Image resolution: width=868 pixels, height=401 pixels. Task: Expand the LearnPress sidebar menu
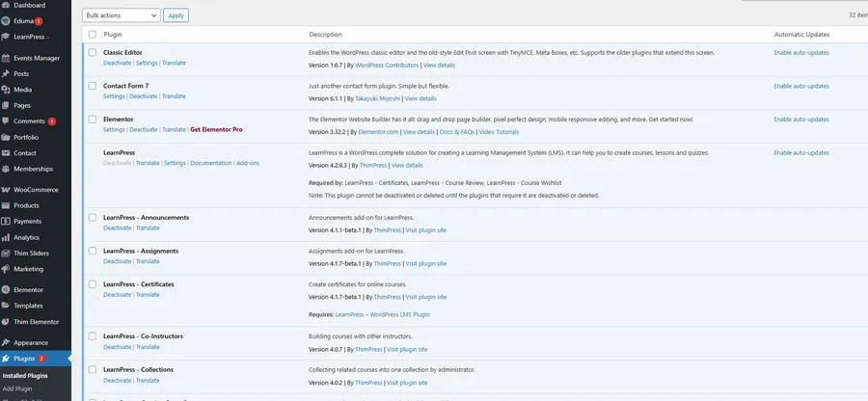pos(31,37)
